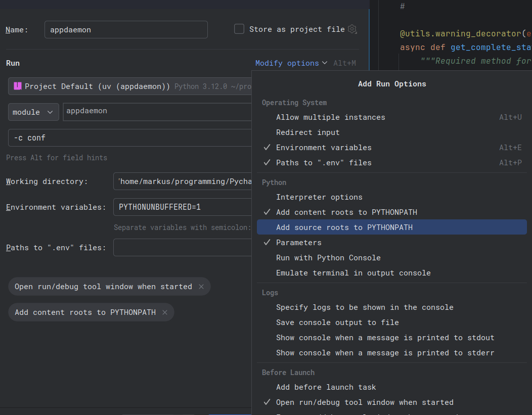
Task: Choose Specify logs to be shown in the console
Action: coord(392,307)
